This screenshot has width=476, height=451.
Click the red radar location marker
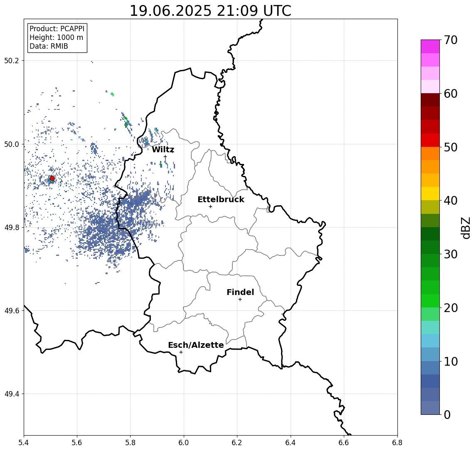click(52, 178)
